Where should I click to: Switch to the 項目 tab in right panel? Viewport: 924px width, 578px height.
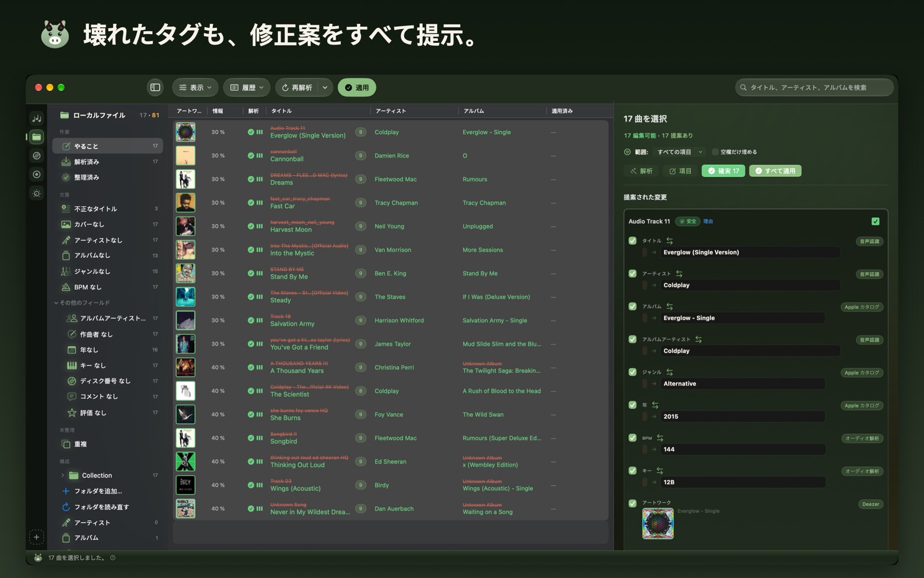[680, 171]
